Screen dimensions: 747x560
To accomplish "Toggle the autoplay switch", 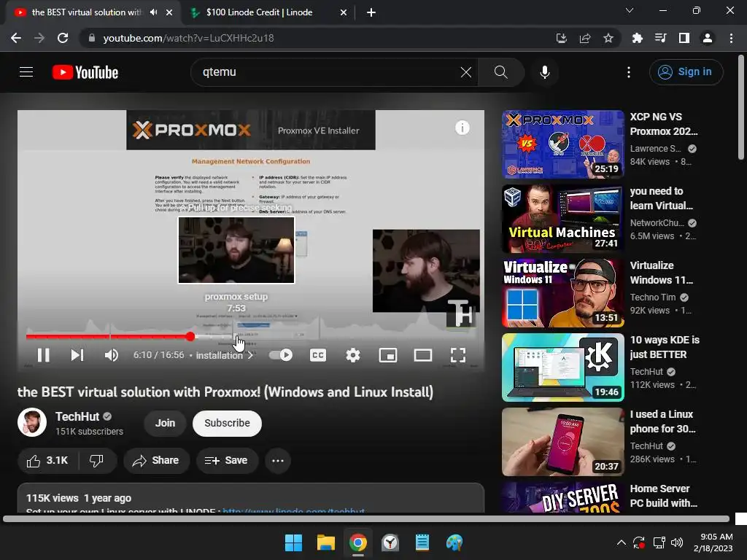I will pyautogui.click(x=281, y=355).
